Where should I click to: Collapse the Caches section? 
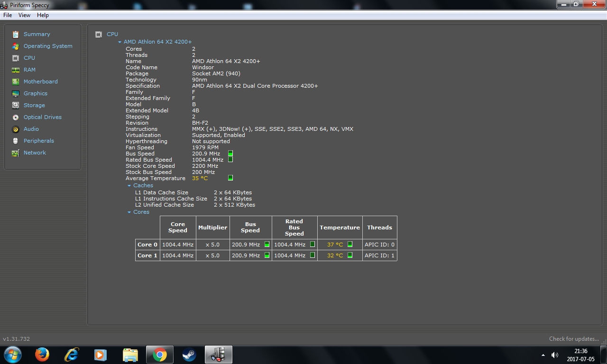[x=129, y=186]
